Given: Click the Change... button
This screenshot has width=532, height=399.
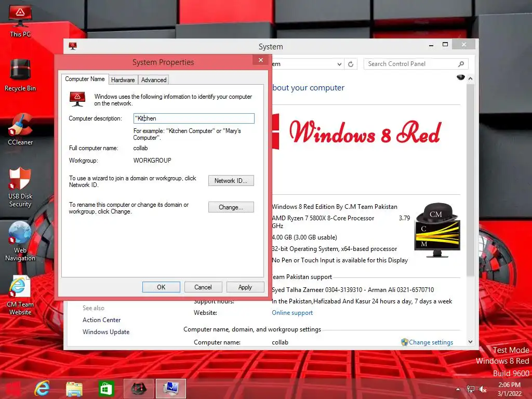Looking at the screenshot, I should [x=231, y=207].
